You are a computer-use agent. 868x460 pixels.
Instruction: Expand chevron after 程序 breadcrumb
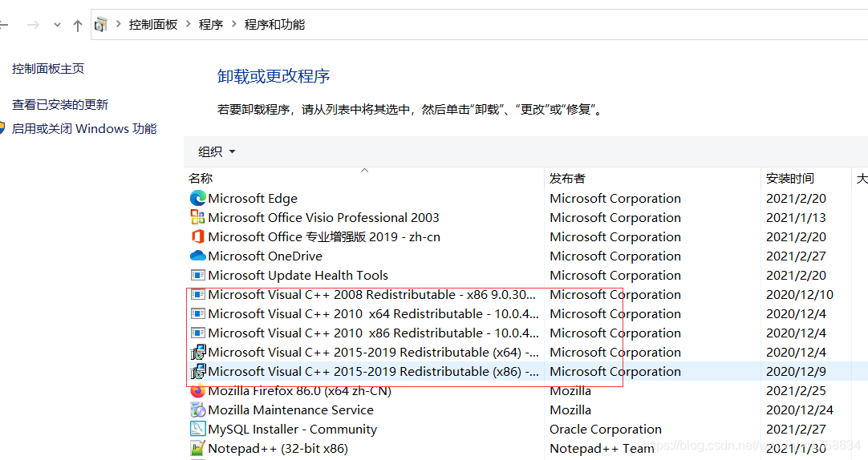[x=233, y=24]
